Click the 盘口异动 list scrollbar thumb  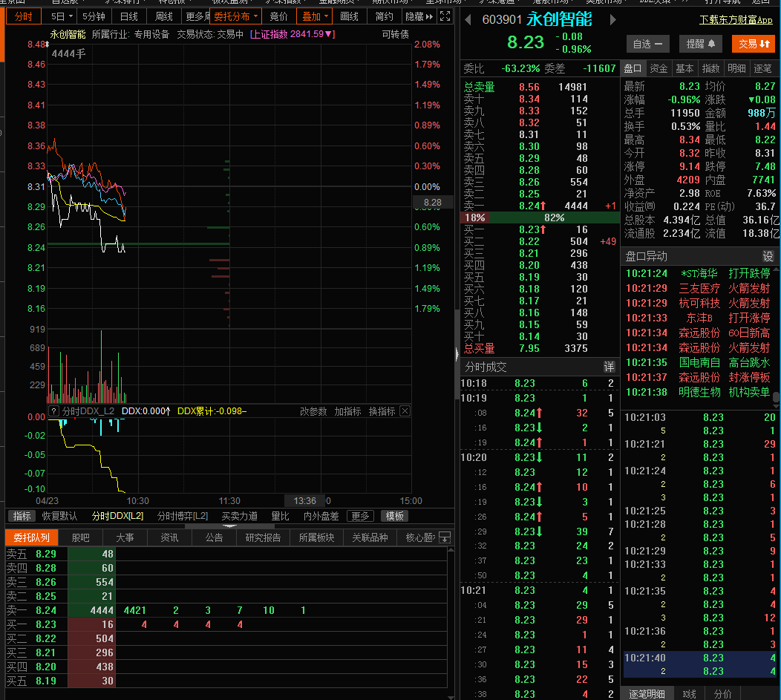tap(776, 397)
